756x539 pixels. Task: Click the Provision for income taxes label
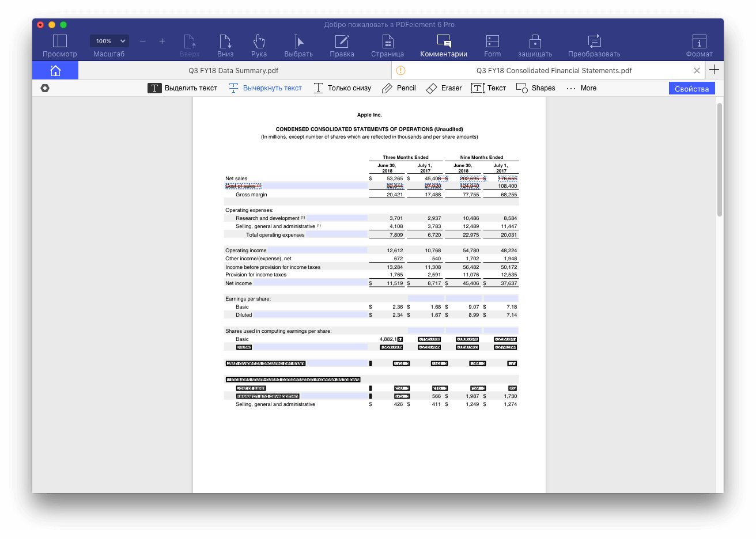(x=256, y=275)
